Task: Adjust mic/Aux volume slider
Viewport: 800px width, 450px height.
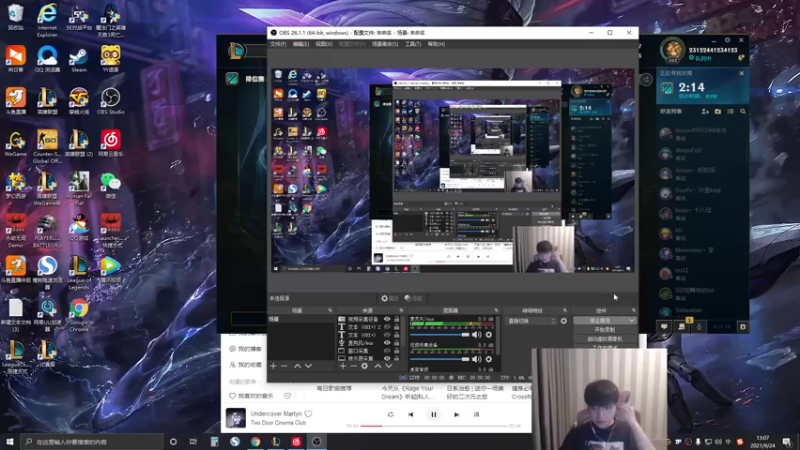Action: tap(439, 335)
